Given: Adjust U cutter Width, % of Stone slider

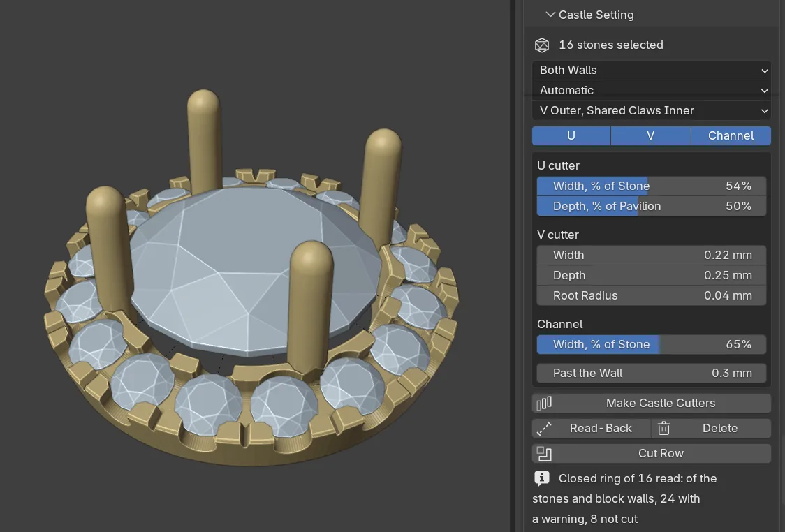Looking at the screenshot, I should coord(652,186).
